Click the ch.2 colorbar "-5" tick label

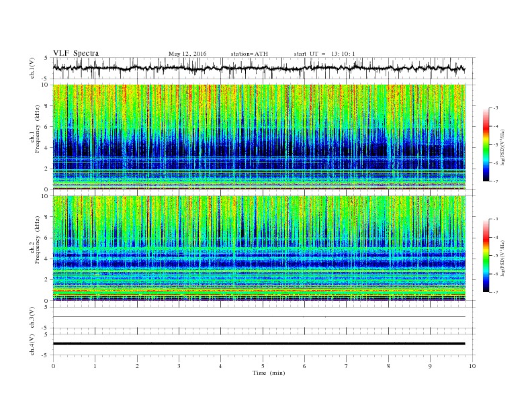click(495, 256)
